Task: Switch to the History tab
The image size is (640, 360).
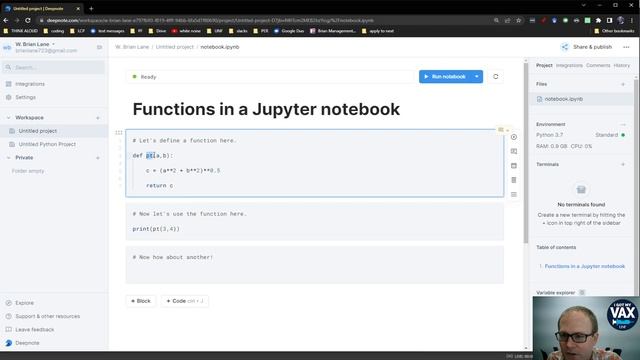Action: [622, 65]
